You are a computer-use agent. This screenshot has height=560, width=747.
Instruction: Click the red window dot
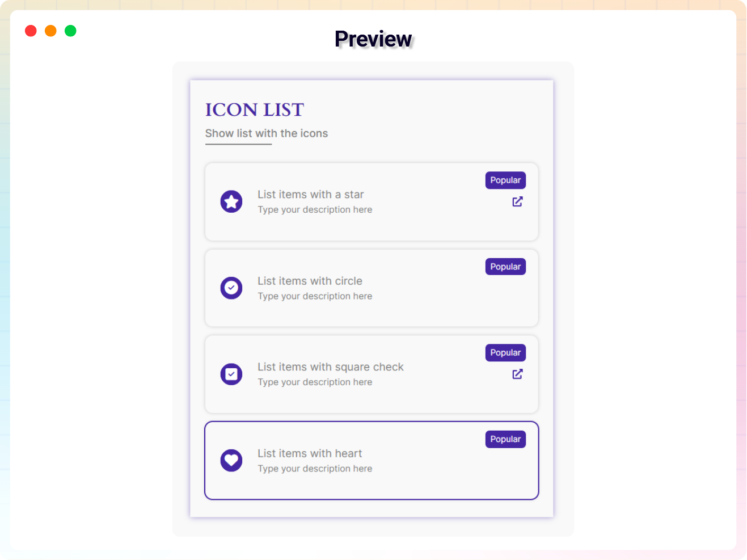[x=31, y=31]
